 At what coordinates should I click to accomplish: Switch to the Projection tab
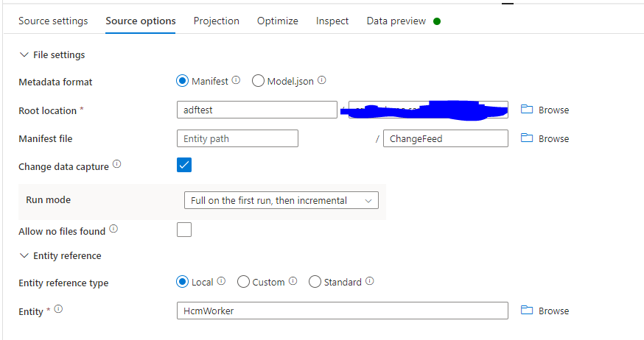pyautogui.click(x=216, y=21)
